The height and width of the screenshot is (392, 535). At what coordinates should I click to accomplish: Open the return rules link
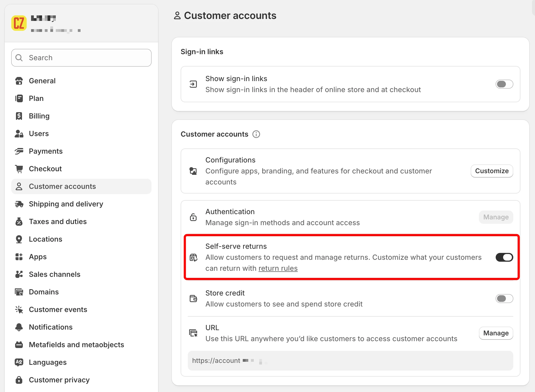278,268
